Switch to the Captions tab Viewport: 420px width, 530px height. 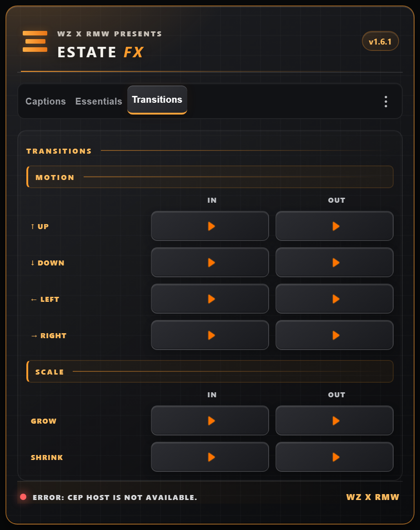click(x=45, y=101)
